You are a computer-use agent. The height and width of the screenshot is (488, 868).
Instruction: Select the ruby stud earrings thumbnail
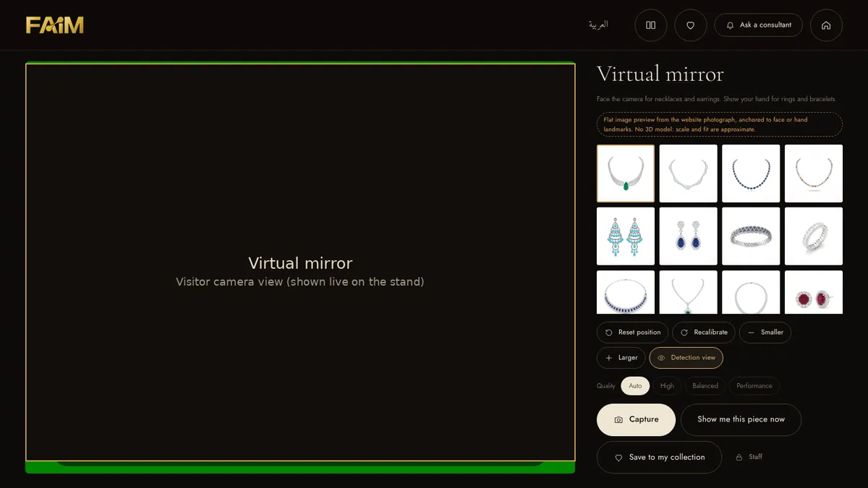[814, 292]
